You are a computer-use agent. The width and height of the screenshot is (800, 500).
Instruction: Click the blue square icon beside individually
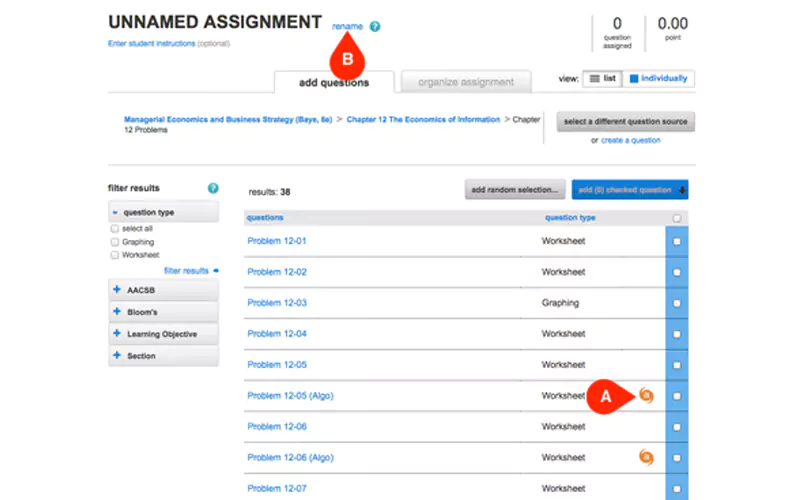coord(634,79)
